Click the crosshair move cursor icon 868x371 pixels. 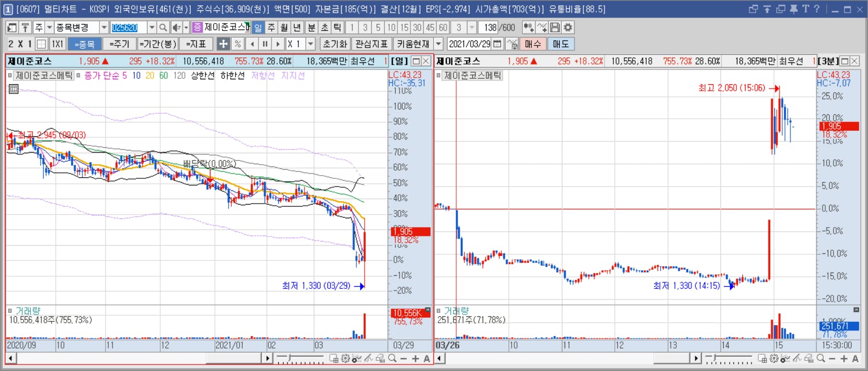click(x=223, y=44)
